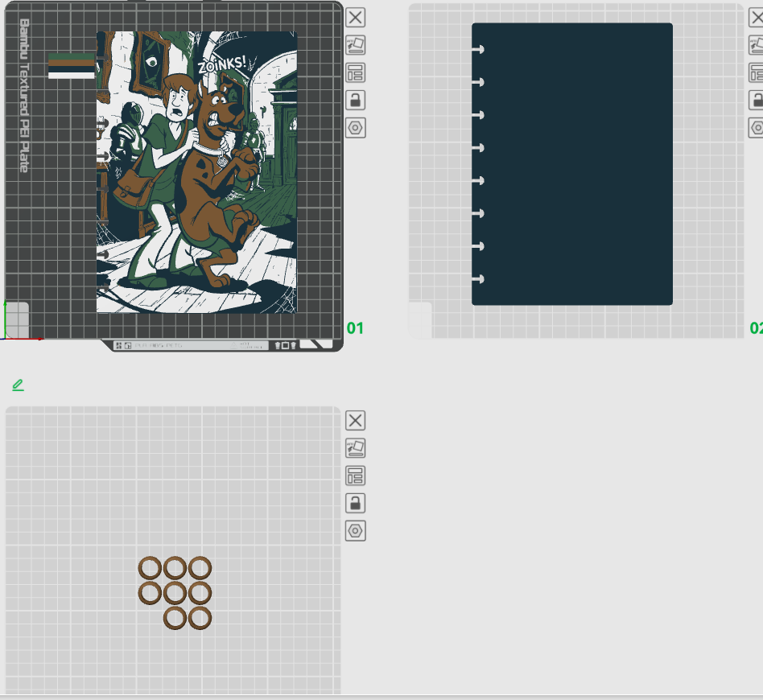This screenshot has width=763, height=700.
Task: Open settings for the brown rings plate
Action: point(355,531)
